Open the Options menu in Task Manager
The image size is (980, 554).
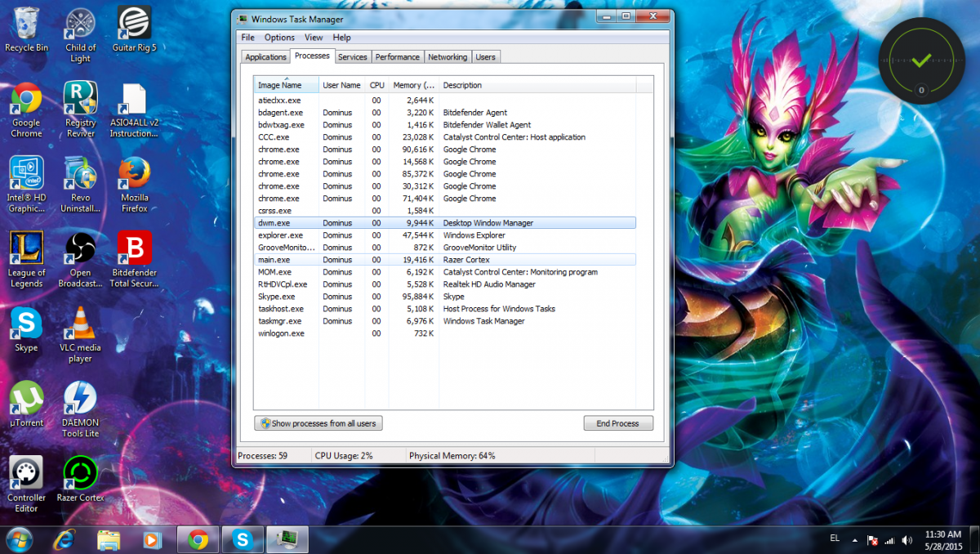[279, 38]
